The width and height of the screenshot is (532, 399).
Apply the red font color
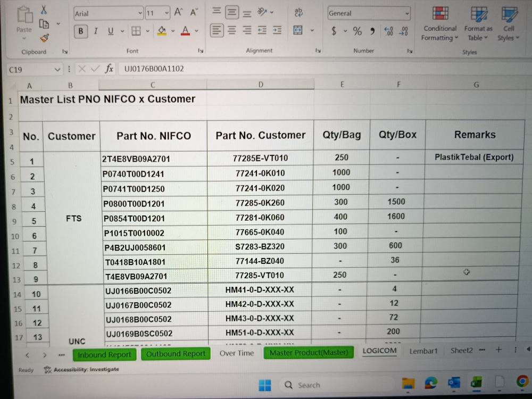(185, 31)
